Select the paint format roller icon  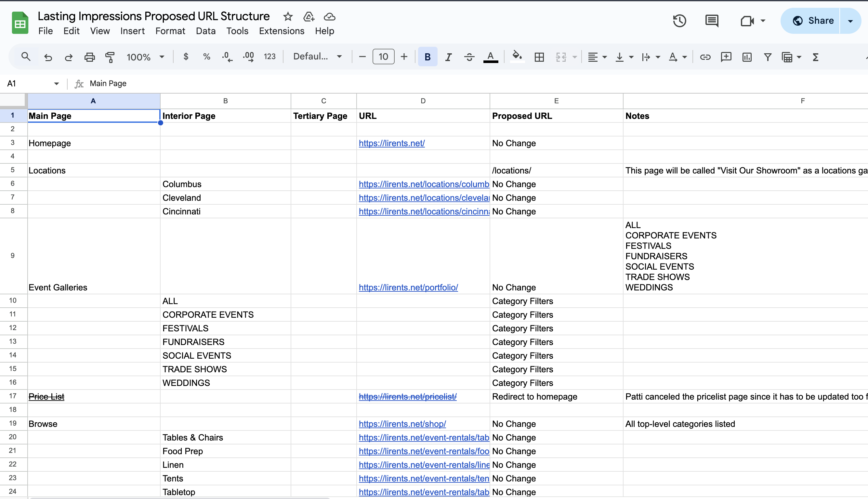point(110,57)
